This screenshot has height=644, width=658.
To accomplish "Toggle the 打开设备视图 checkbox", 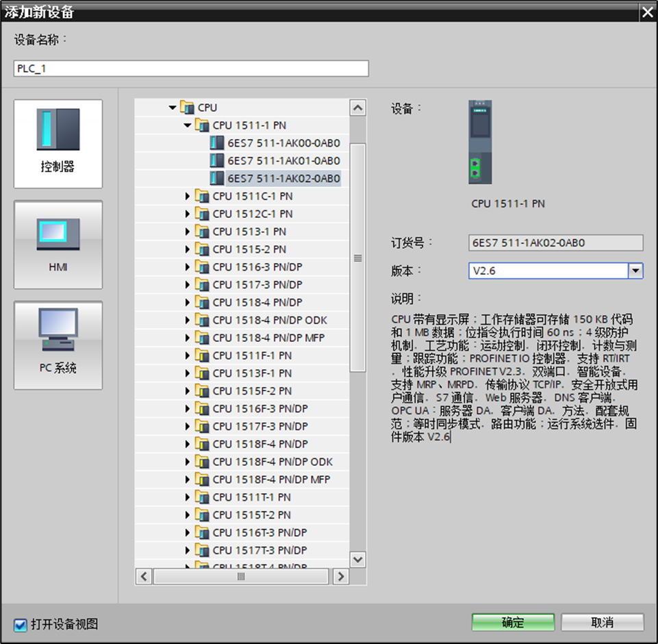I will click(20, 625).
